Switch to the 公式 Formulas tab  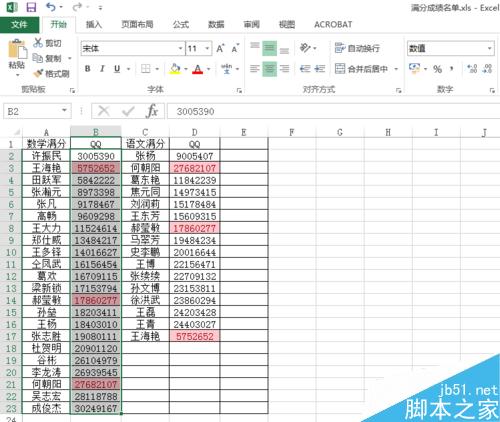tap(181, 24)
